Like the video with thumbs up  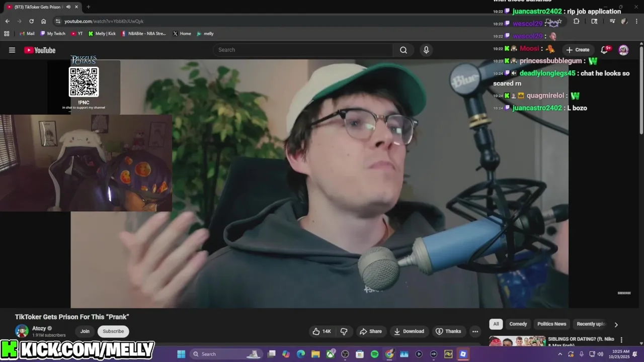click(321, 331)
